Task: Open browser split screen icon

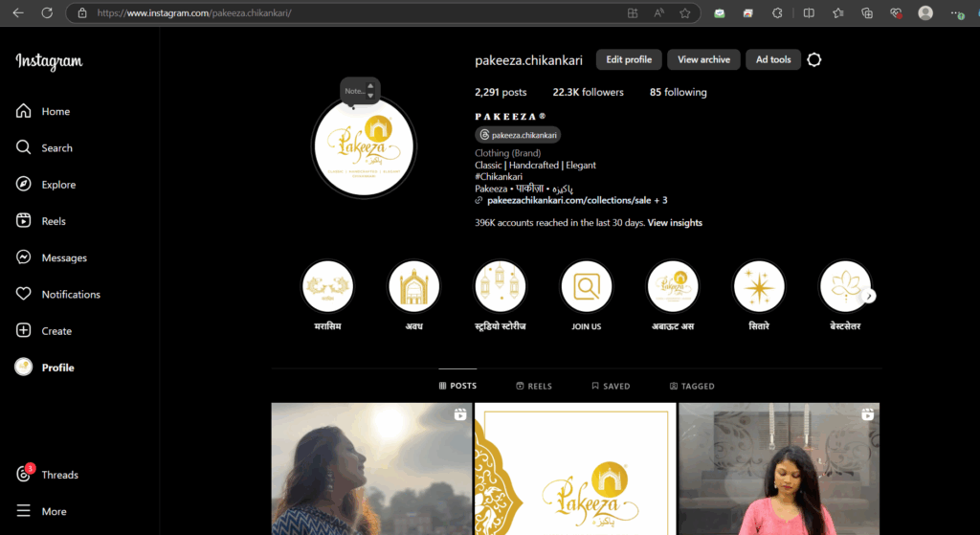Action: pyautogui.click(x=809, y=13)
